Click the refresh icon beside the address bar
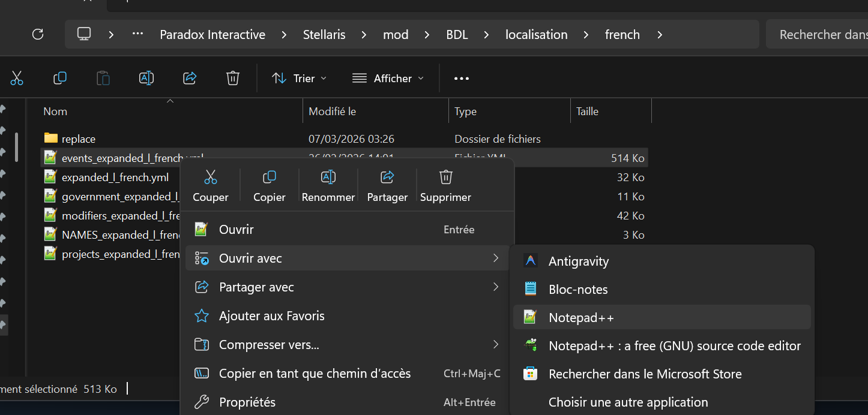Image resolution: width=868 pixels, height=415 pixels. [38, 34]
